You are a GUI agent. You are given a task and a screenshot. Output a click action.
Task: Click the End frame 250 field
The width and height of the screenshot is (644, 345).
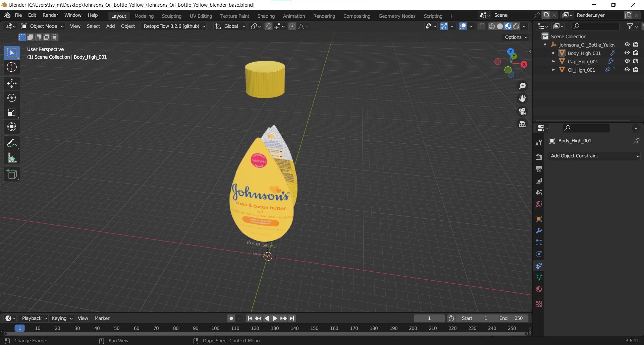coord(511,318)
